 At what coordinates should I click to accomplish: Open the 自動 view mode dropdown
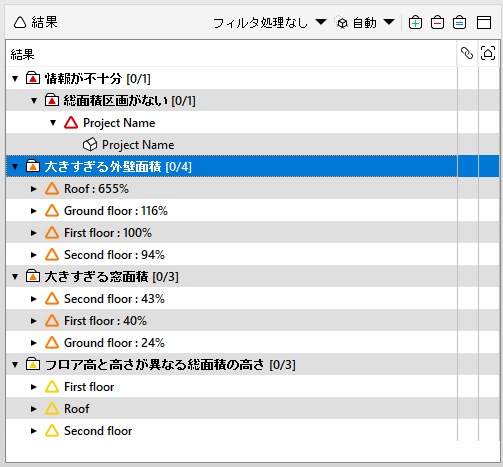(x=389, y=22)
